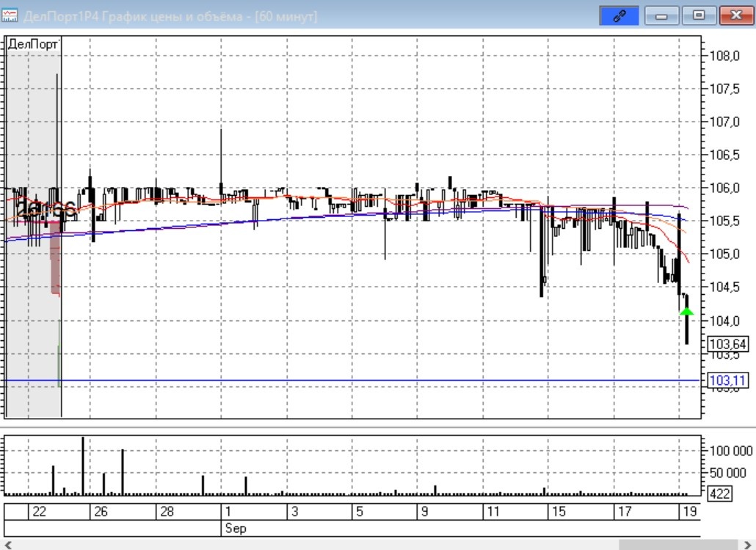Viewport: 756px width, 550px height.
Task: Click the 50 000 volume axis label
Action: tap(727, 473)
